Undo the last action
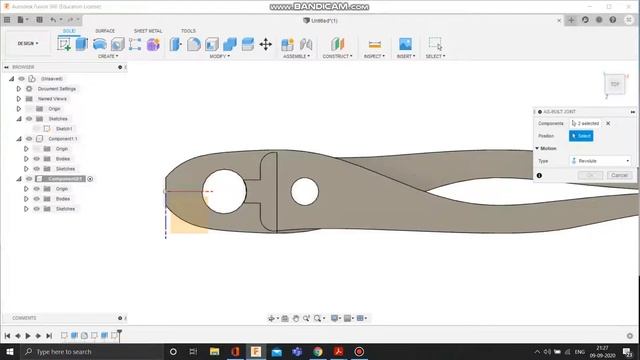This screenshot has height=360, width=640. coord(53,20)
